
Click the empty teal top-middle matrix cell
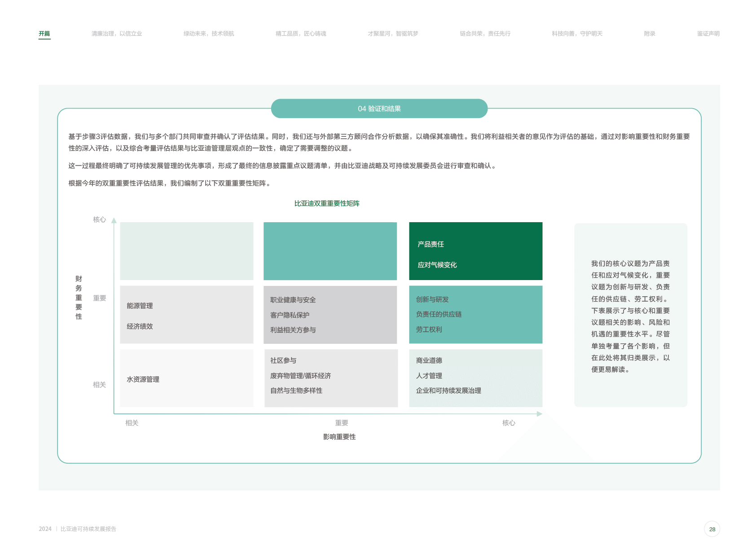click(x=330, y=251)
